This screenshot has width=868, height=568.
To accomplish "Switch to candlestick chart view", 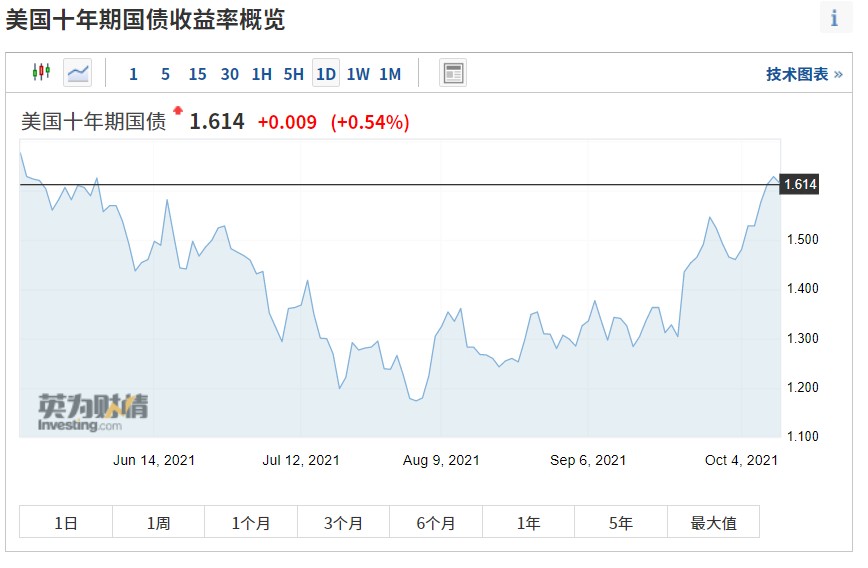I will [42, 73].
